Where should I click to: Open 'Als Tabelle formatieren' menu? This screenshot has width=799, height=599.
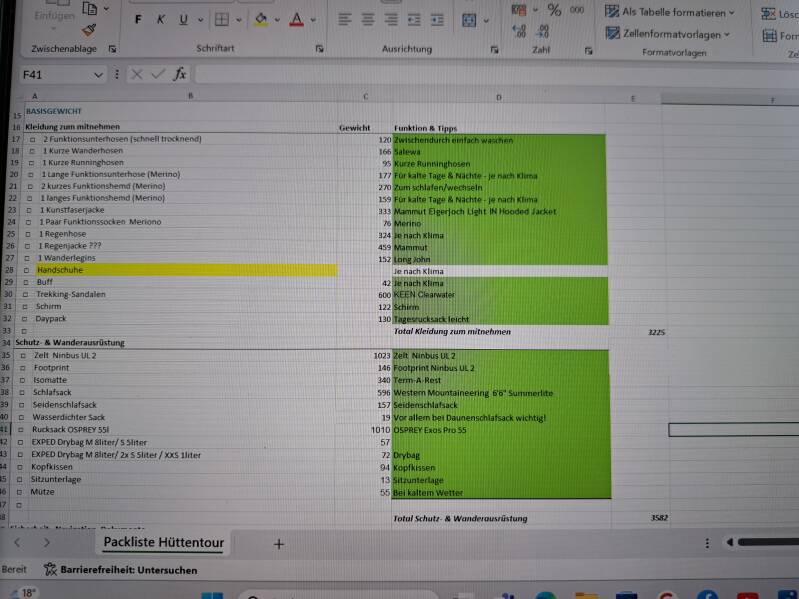point(670,12)
